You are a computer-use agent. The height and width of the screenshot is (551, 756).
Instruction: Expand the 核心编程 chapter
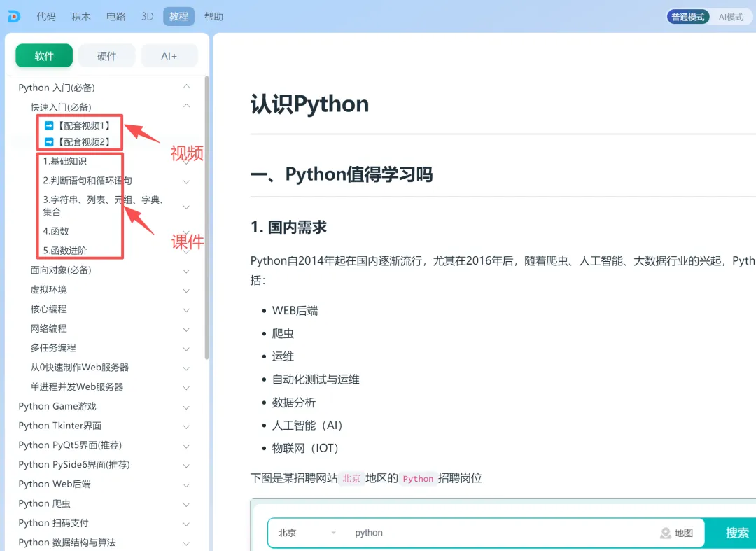(187, 310)
